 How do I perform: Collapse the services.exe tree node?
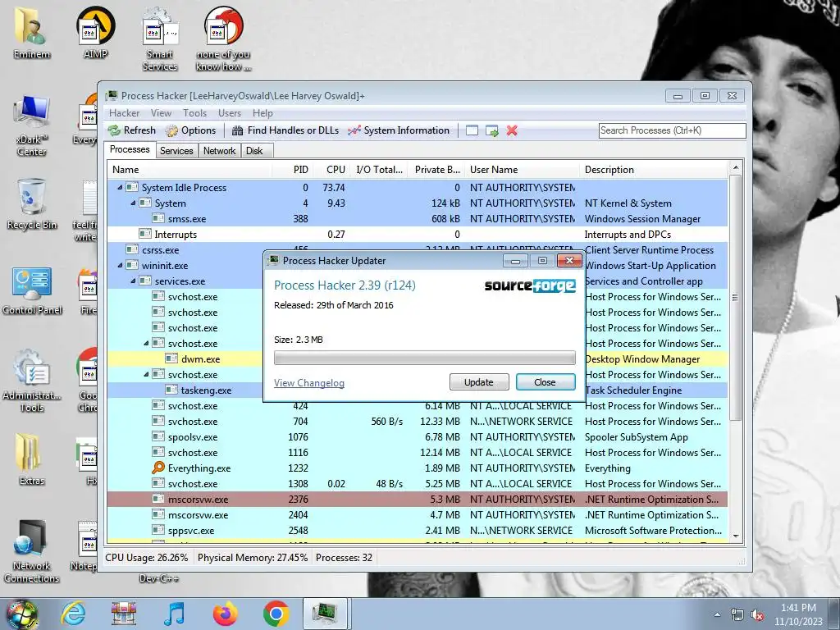click(133, 281)
